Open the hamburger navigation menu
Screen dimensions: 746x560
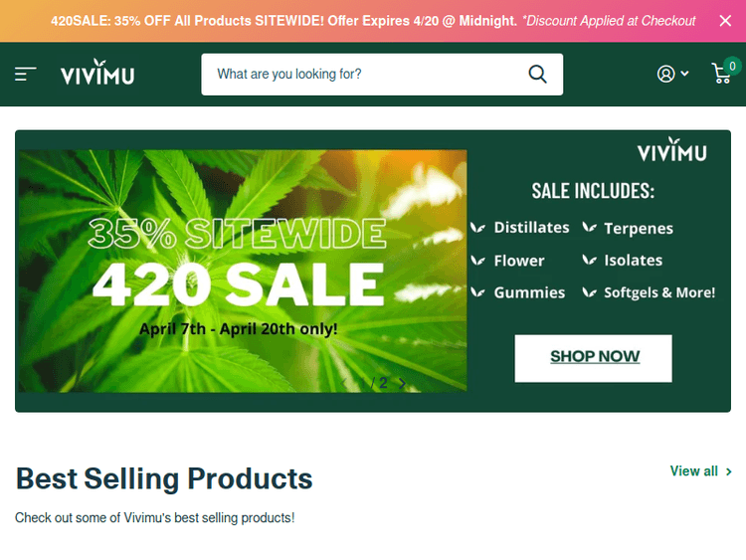coord(25,75)
